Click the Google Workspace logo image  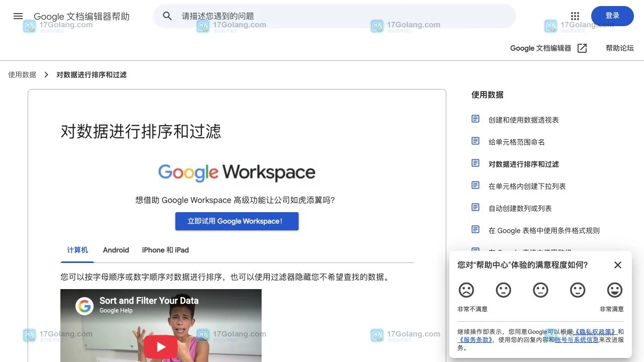point(237,172)
